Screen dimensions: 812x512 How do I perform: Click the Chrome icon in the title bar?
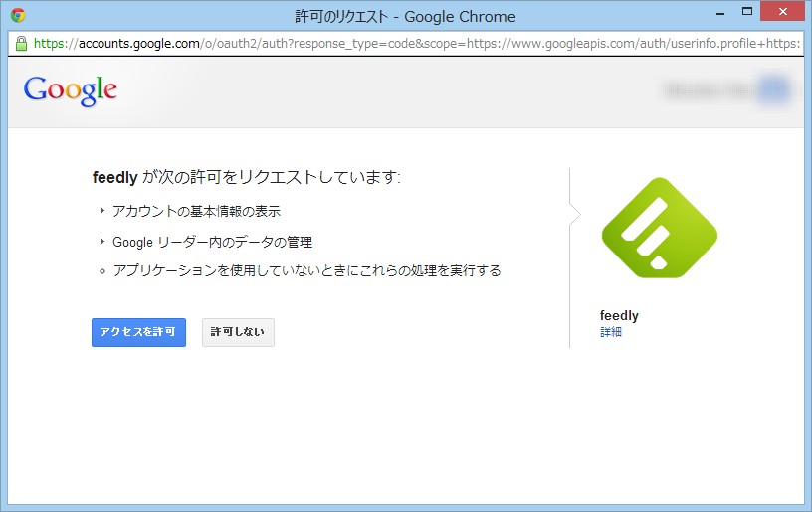18,16
